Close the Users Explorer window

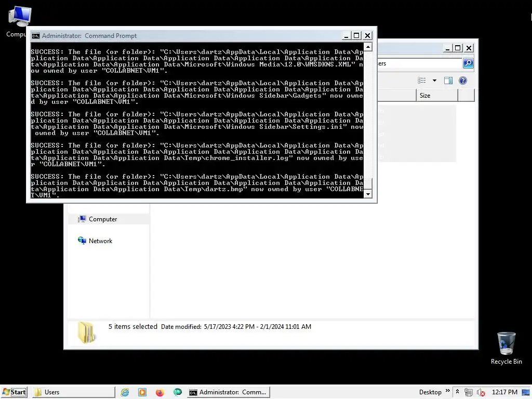click(x=469, y=48)
